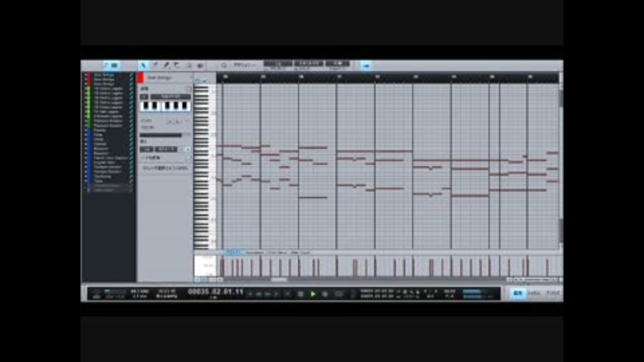
Task: Select the Mute tool
Action: [189, 65]
